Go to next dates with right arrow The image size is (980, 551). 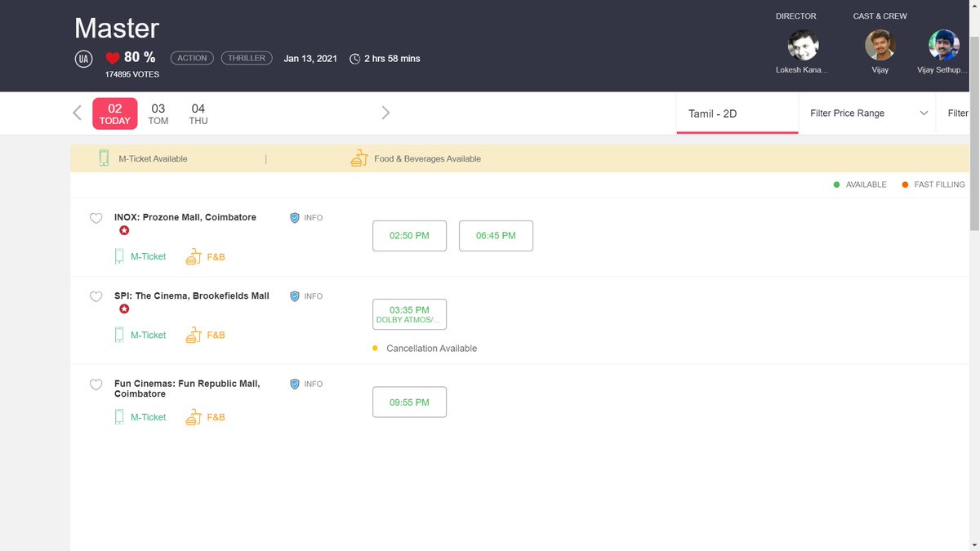385,113
